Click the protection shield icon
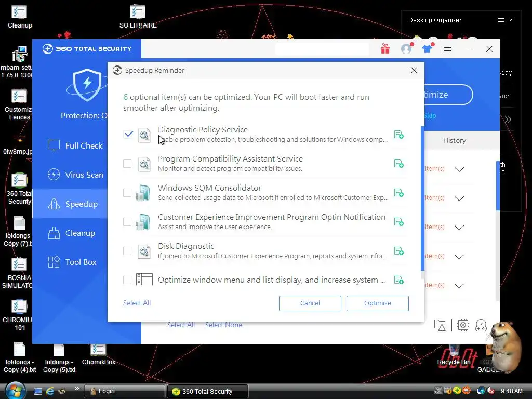Image resolution: width=532 pixels, height=399 pixels. tap(87, 85)
